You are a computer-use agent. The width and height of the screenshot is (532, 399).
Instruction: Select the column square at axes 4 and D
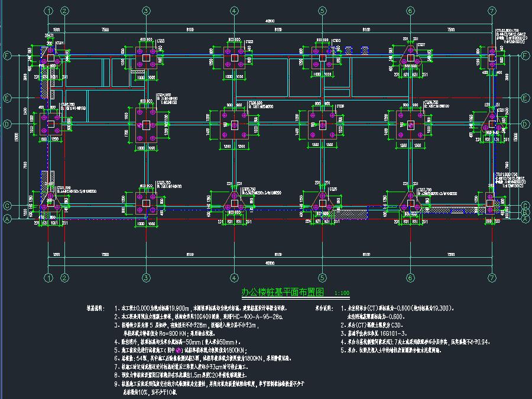tap(234, 125)
